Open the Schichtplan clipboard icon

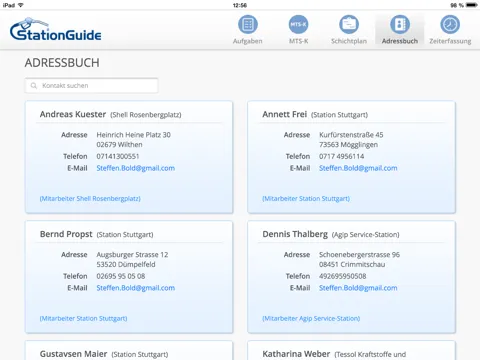point(349,24)
